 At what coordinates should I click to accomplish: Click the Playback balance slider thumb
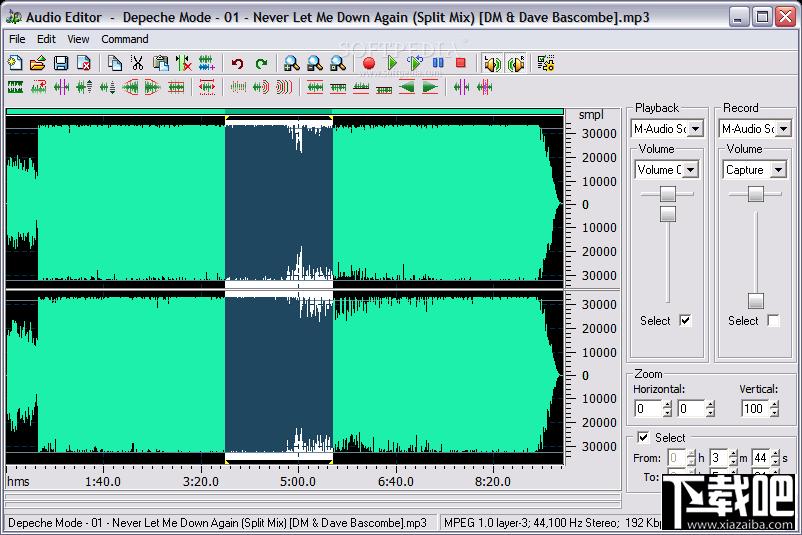(x=667, y=194)
